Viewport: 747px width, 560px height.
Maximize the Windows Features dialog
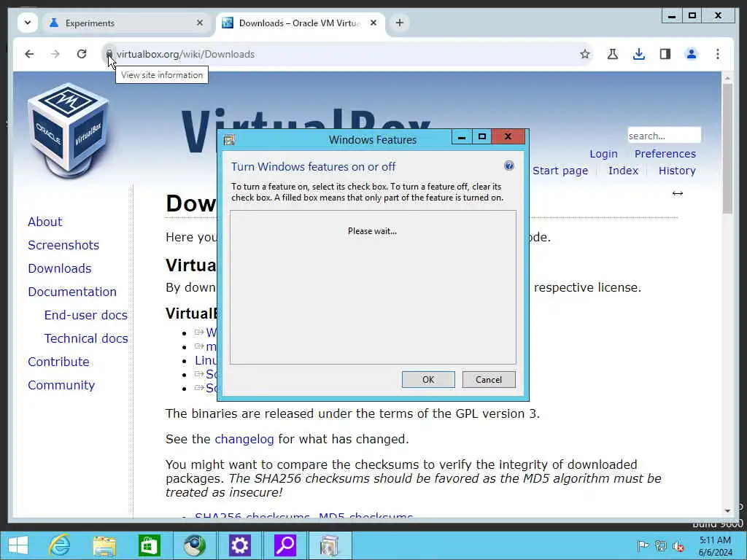(x=481, y=137)
